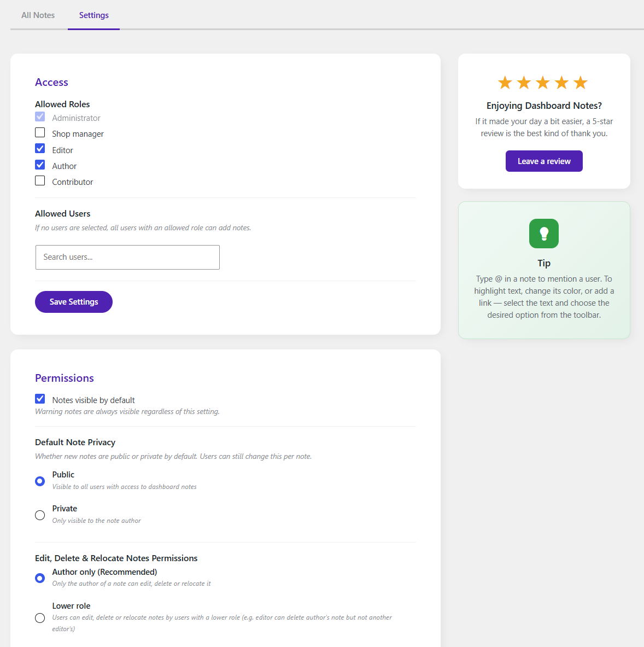Viewport: 644px width, 647px height.
Task: Uncheck the Author allowed role
Action: (39, 164)
